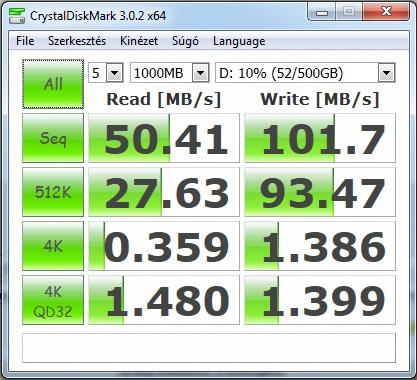Open the Súgó menu
This screenshot has width=417, height=380.
pyautogui.click(x=185, y=41)
